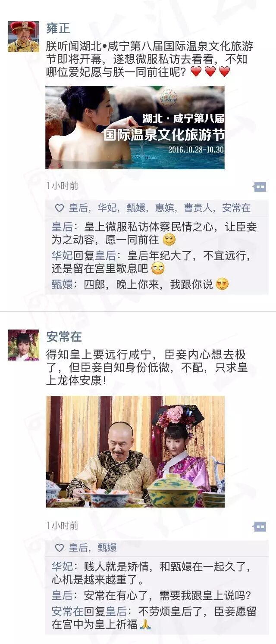The image size is (276, 644).
Task: Open 雍正's profile avatar
Action: click(24, 37)
